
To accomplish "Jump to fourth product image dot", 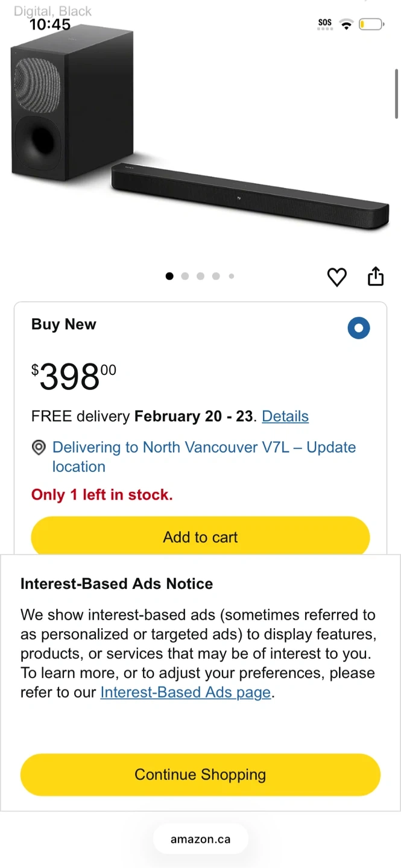I will point(216,276).
